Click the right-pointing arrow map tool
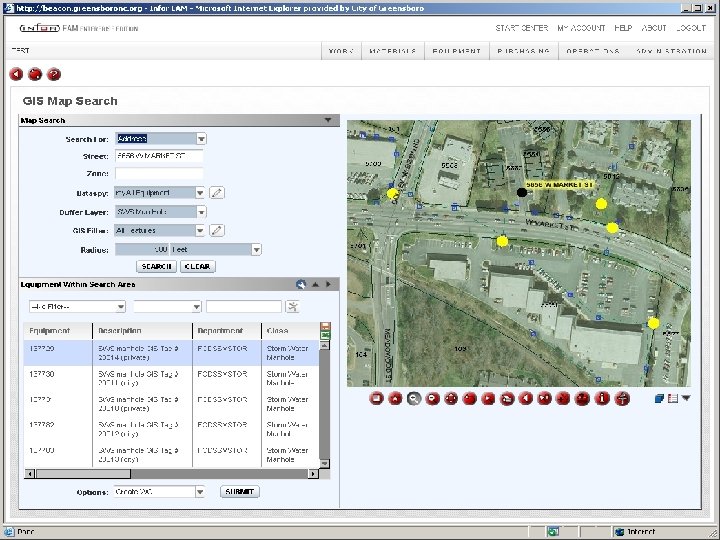The image size is (720, 540). [488, 399]
